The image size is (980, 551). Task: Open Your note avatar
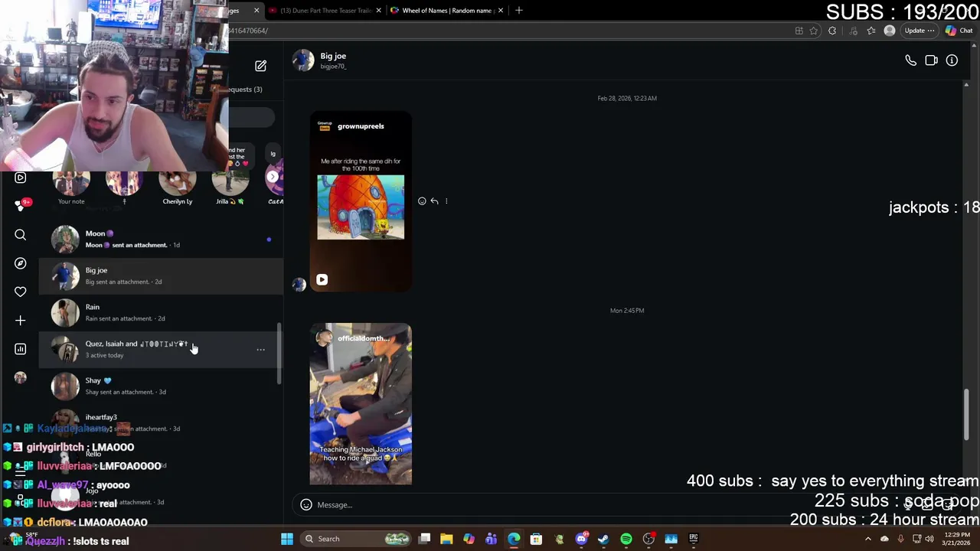pyautogui.click(x=71, y=184)
